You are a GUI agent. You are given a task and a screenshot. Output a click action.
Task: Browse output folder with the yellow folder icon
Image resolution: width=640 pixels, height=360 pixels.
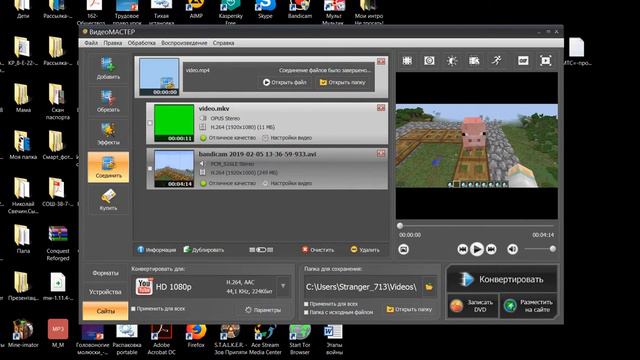[x=429, y=287]
